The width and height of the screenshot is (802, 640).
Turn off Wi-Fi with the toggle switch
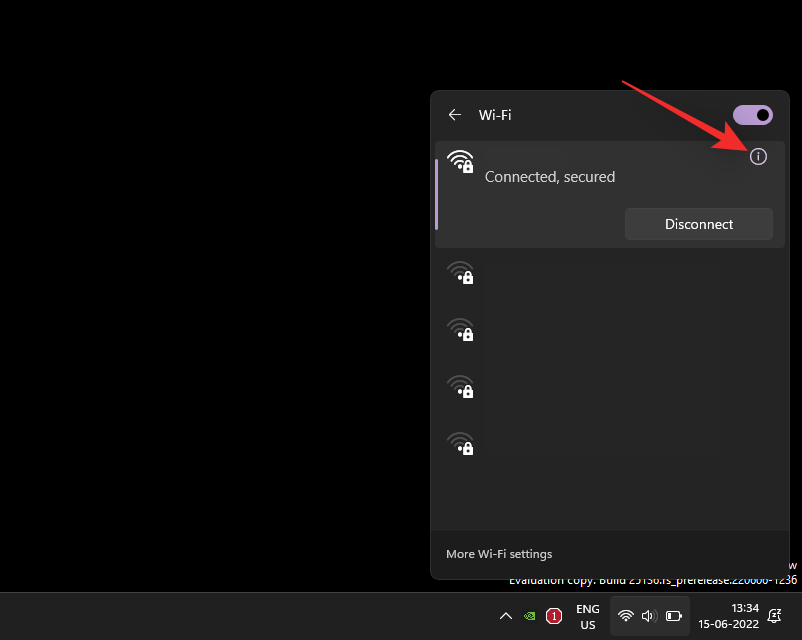click(752, 115)
